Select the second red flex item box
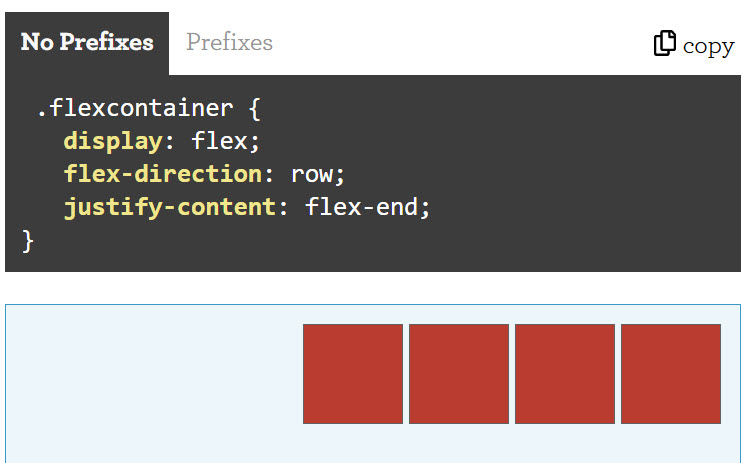The height and width of the screenshot is (463, 752). [459, 374]
